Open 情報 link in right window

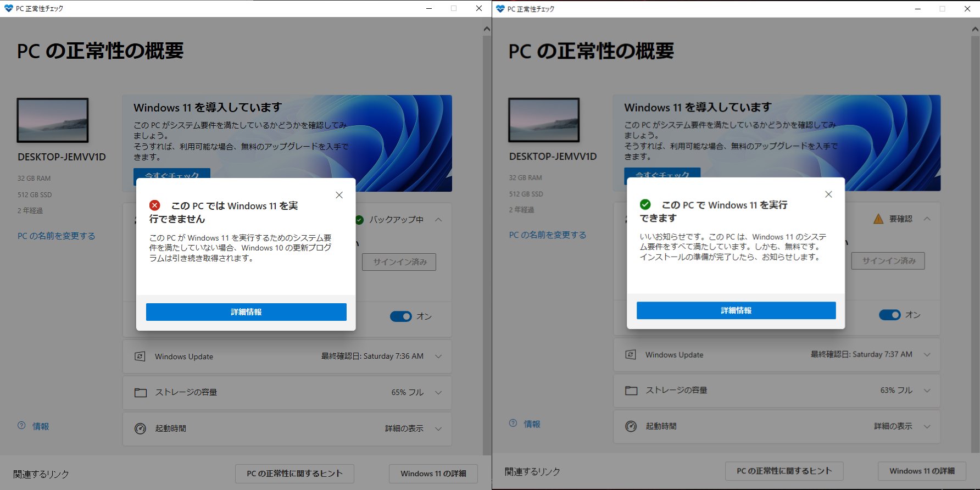point(532,424)
